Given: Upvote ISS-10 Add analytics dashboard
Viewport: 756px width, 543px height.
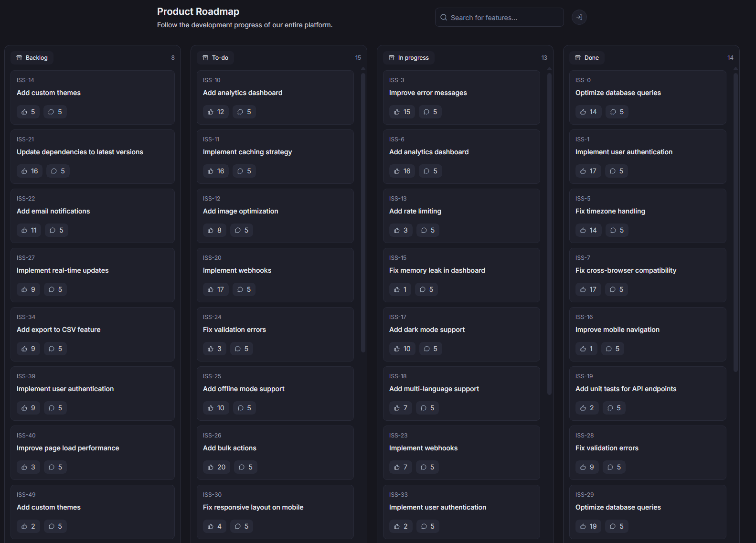Looking at the screenshot, I should pos(216,112).
